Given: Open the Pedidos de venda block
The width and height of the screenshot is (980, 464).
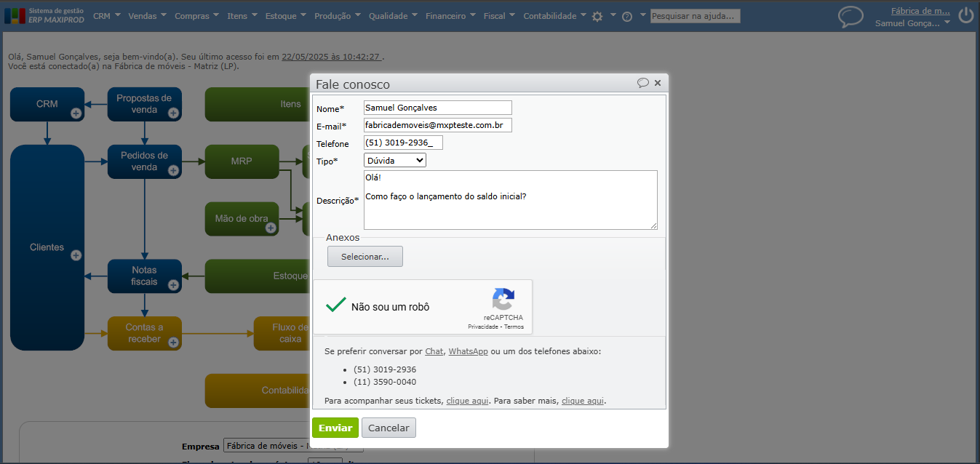Looking at the screenshot, I should point(144,161).
